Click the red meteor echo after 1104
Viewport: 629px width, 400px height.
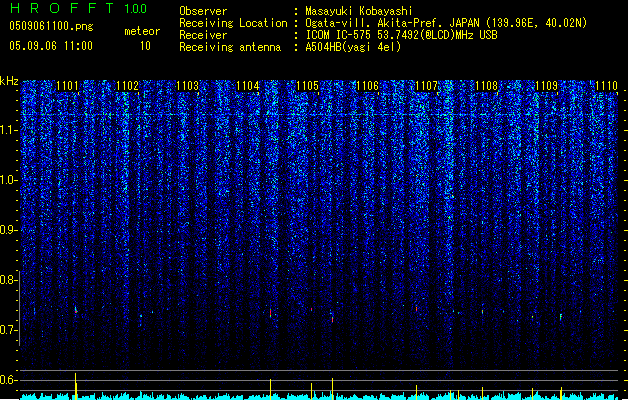pyautogui.click(x=270, y=313)
